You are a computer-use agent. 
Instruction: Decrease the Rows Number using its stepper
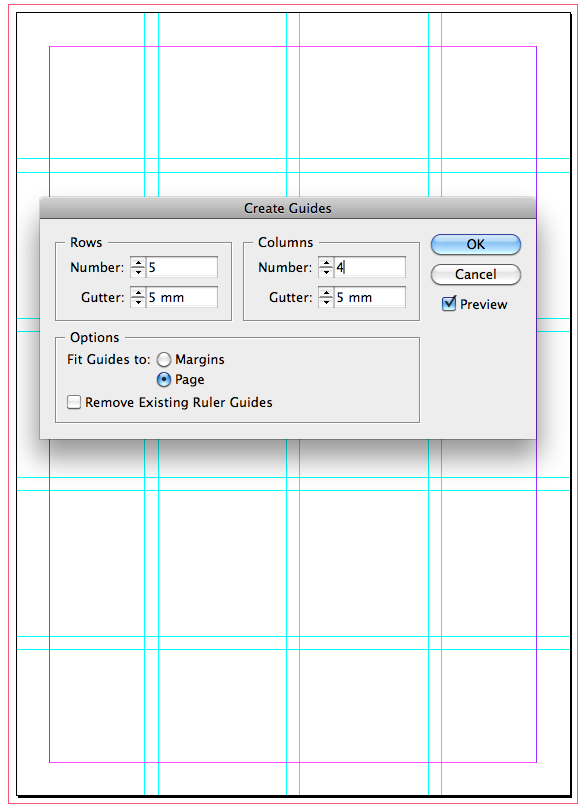click(138, 271)
